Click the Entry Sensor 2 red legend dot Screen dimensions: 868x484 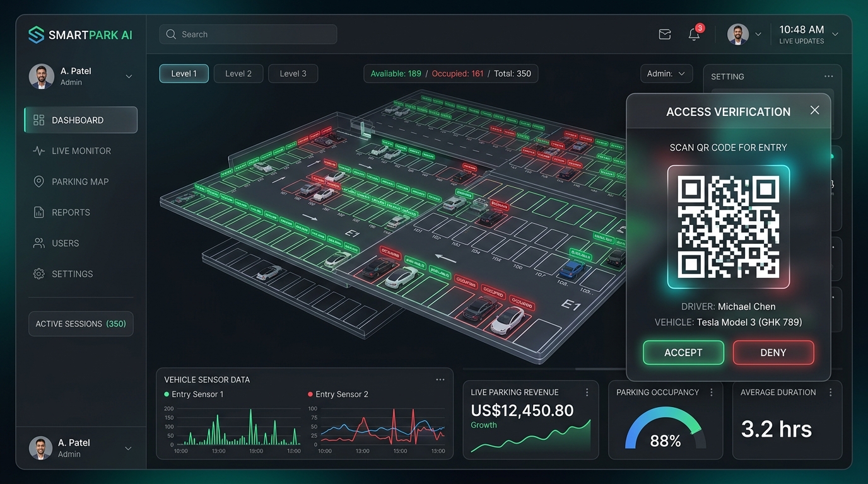click(x=310, y=394)
